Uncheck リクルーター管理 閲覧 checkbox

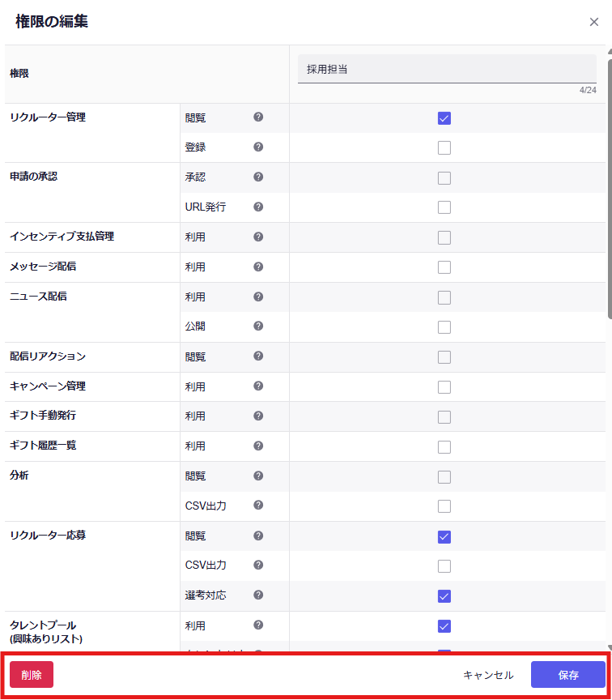pyautogui.click(x=444, y=118)
